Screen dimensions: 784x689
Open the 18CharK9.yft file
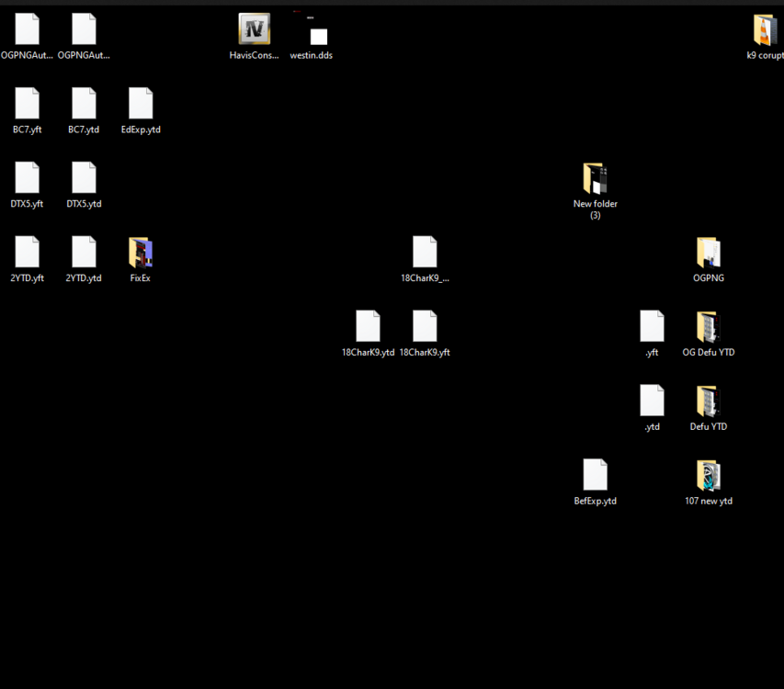point(425,323)
